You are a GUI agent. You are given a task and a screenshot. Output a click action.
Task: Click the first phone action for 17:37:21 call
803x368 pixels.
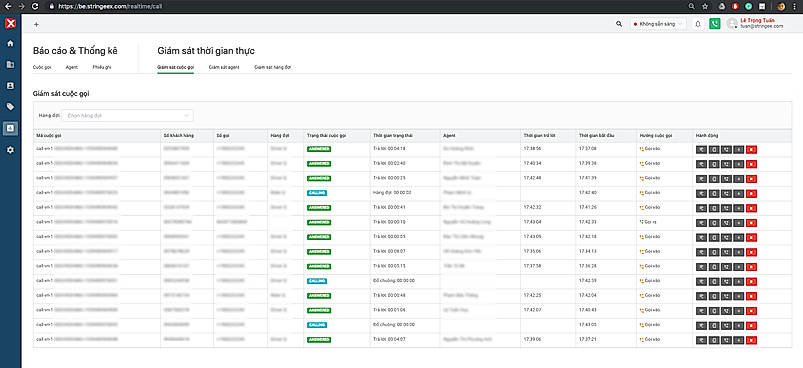tap(702, 340)
